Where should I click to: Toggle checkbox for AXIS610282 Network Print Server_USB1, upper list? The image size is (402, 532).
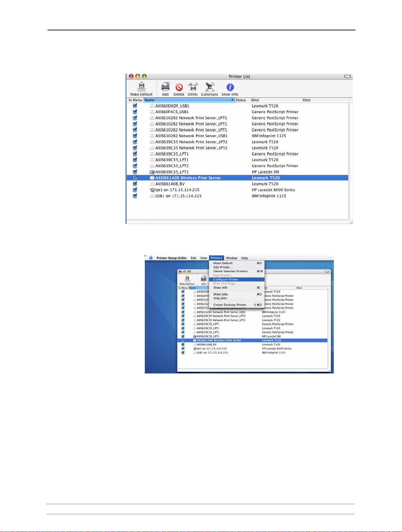(x=135, y=136)
